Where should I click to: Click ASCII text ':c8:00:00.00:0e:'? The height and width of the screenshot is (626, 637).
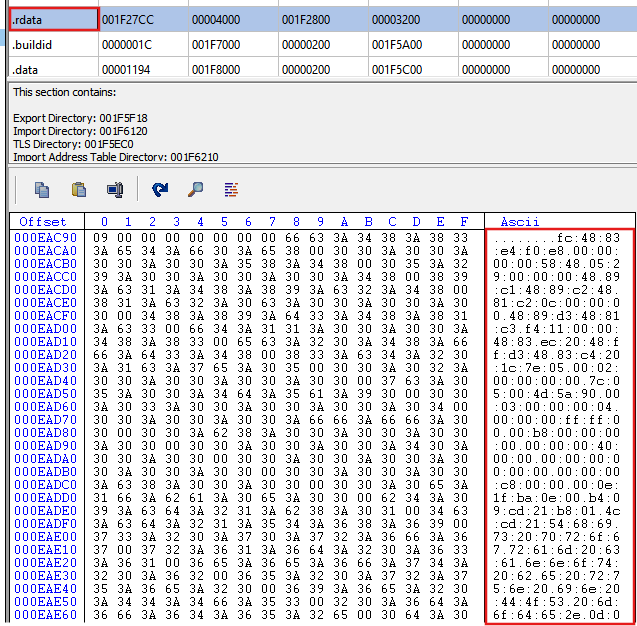[557, 485]
